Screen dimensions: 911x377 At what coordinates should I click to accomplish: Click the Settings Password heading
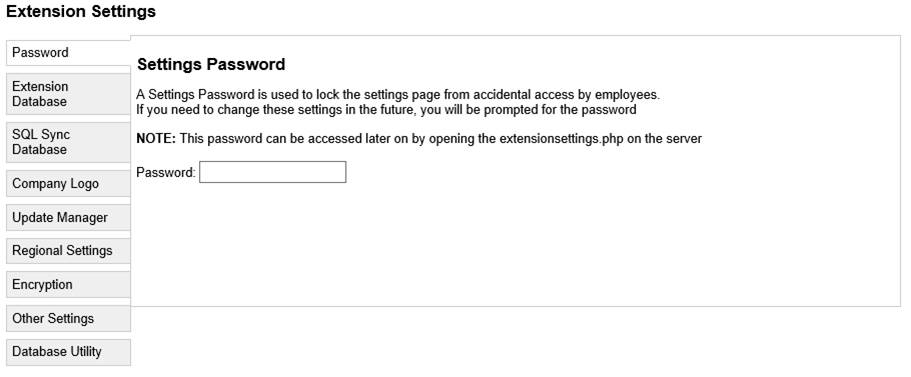(x=211, y=64)
